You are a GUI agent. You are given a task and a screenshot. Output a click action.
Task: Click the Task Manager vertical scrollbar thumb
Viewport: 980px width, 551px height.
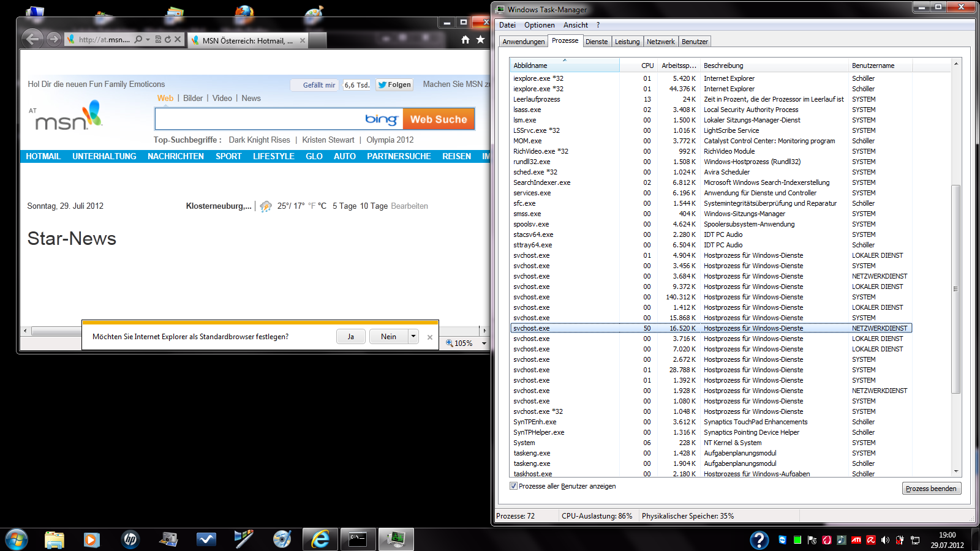956,289
